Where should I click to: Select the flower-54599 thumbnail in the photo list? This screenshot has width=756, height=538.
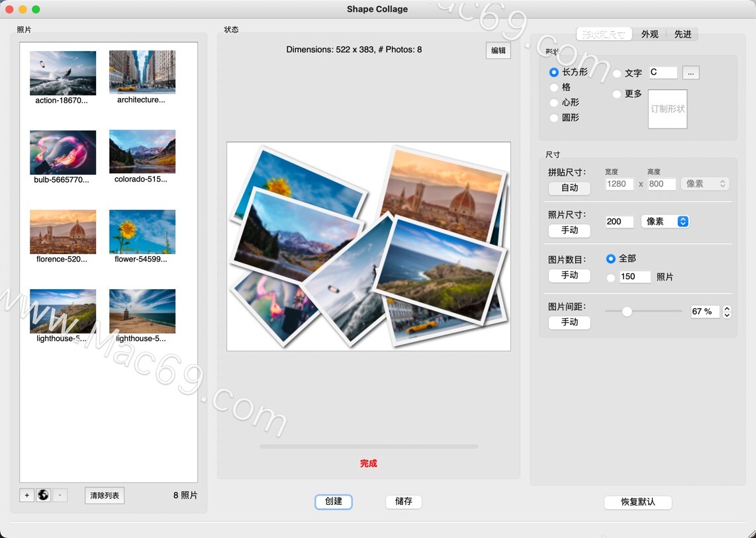click(x=142, y=232)
